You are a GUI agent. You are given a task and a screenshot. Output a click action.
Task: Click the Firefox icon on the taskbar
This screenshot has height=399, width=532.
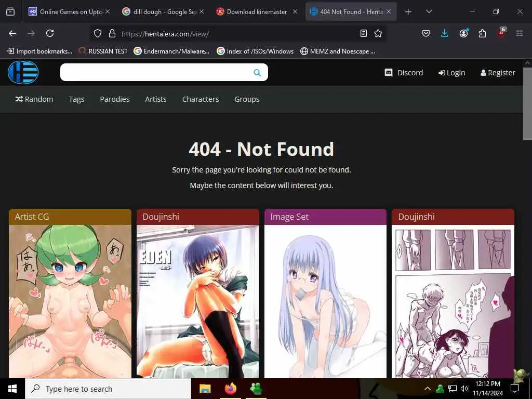pyautogui.click(x=231, y=389)
